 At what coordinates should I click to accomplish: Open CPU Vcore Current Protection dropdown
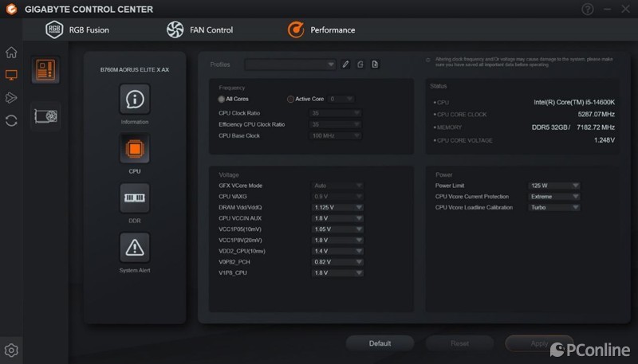[554, 197]
